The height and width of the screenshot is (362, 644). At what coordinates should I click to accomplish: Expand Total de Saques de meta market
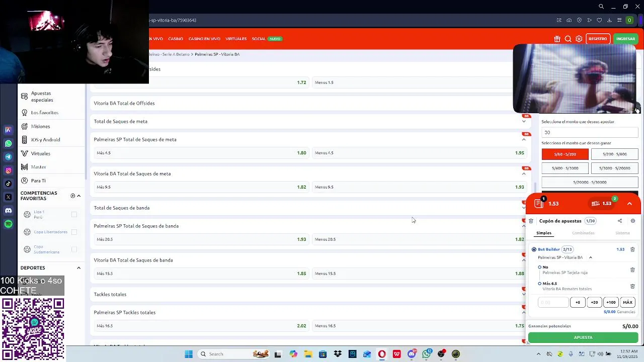click(524, 121)
